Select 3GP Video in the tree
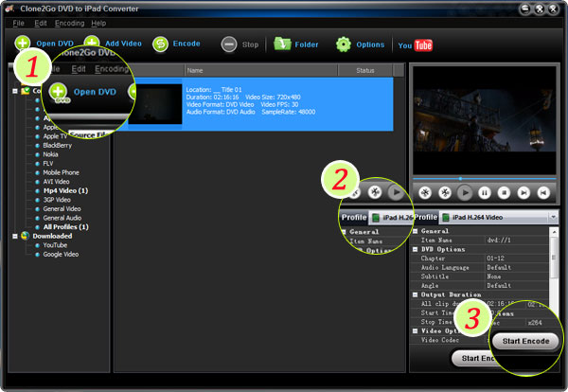Image resolution: width=568 pixels, height=392 pixels. (x=57, y=200)
